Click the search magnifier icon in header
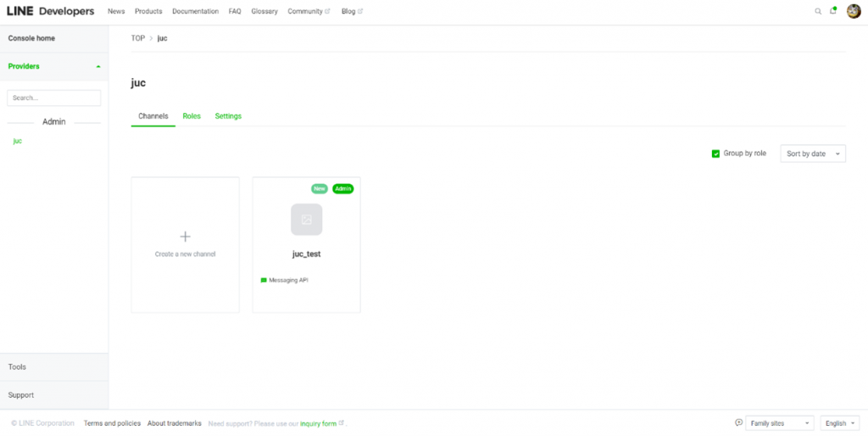This screenshot has height=436, width=868. click(818, 11)
